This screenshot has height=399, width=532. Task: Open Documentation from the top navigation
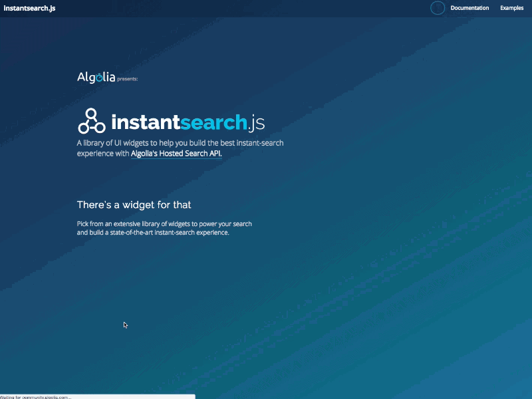(x=469, y=7)
